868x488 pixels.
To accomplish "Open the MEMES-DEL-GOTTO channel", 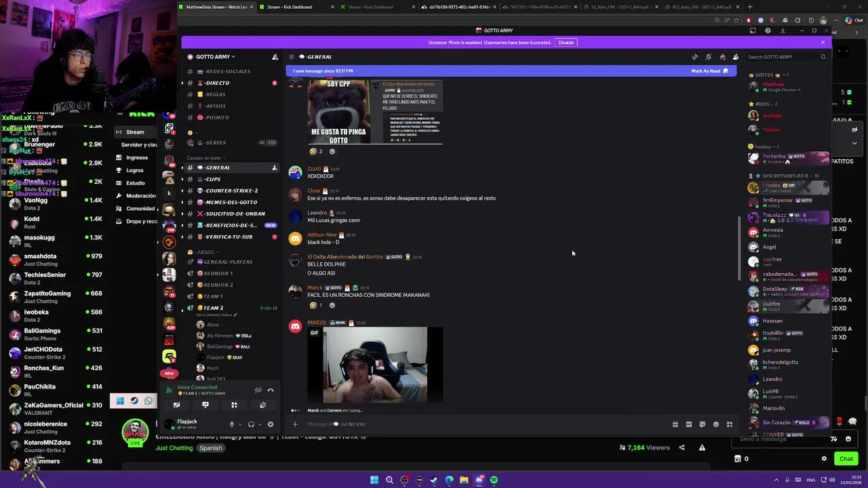I will pos(231,202).
